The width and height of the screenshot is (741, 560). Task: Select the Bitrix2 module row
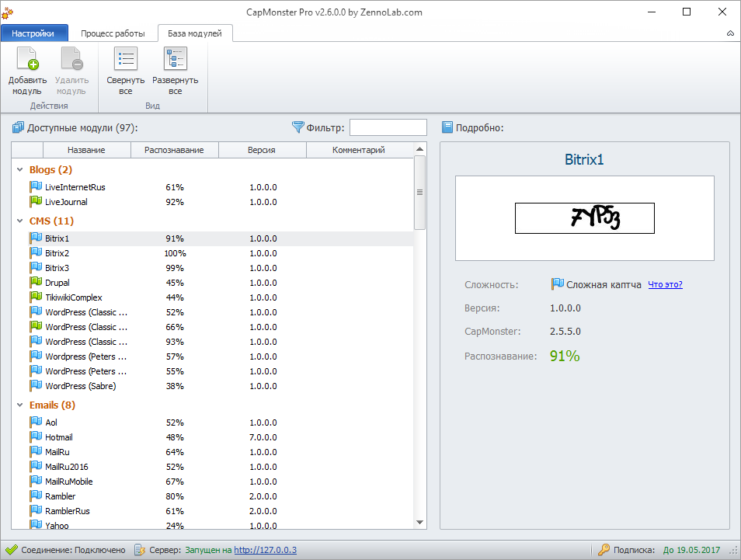(x=212, y=253)
